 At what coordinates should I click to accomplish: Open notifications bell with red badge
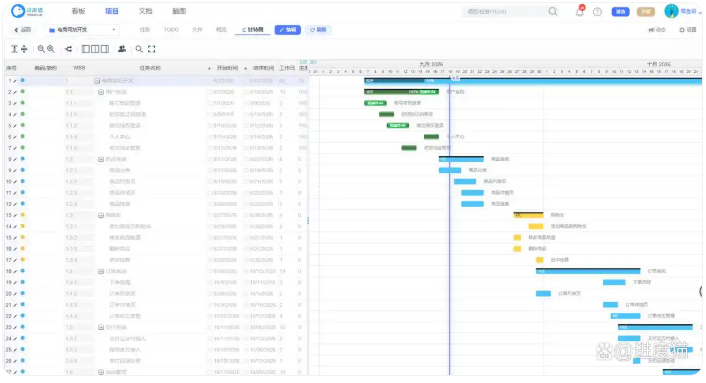click(x=580, y=11)
